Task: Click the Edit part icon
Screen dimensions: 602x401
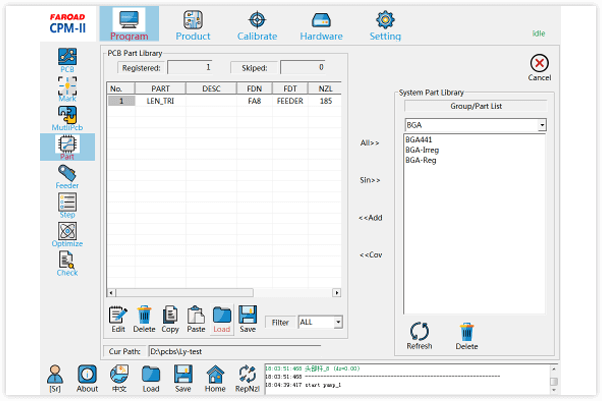Action: (x=118, y=319)
